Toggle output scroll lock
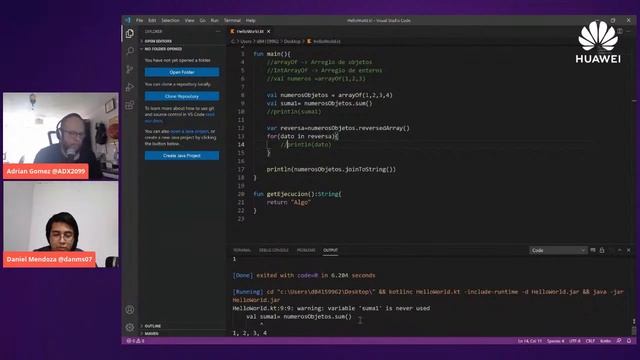The height and width of the screenshot is (360, 640). (602, 250)
